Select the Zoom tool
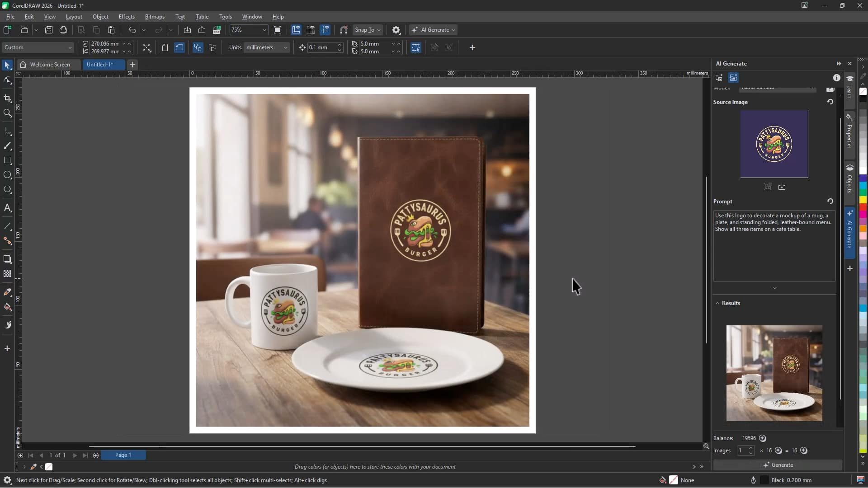The image size is (868, 488). click(7, 113)
